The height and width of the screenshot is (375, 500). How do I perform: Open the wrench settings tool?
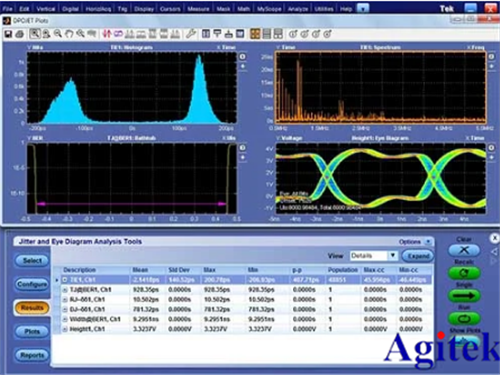(x=191, y=34)
